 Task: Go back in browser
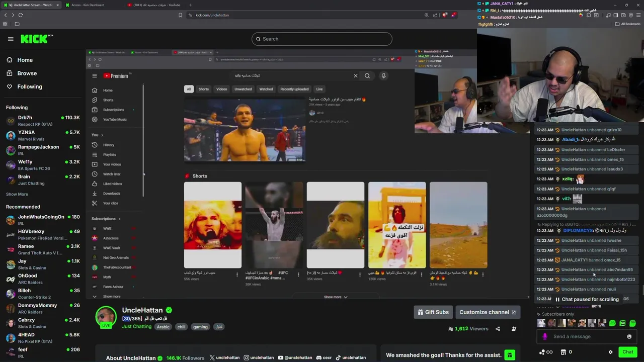tap(6, 15)
